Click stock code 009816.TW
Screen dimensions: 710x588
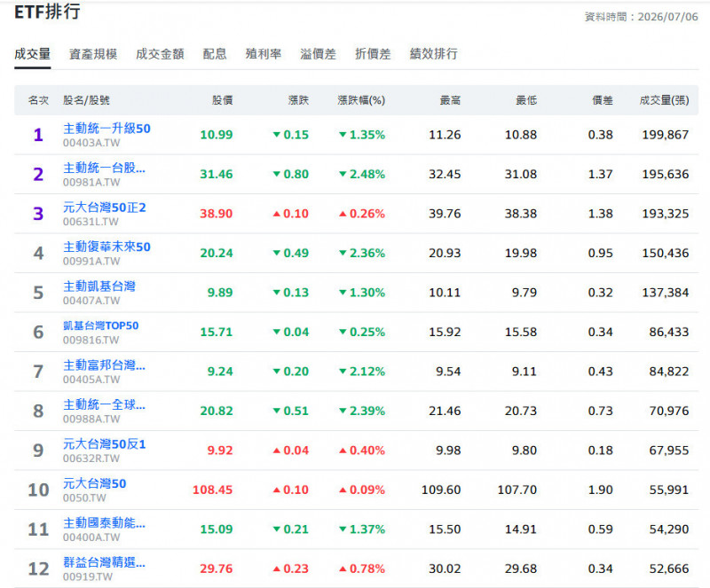[91, 340]
